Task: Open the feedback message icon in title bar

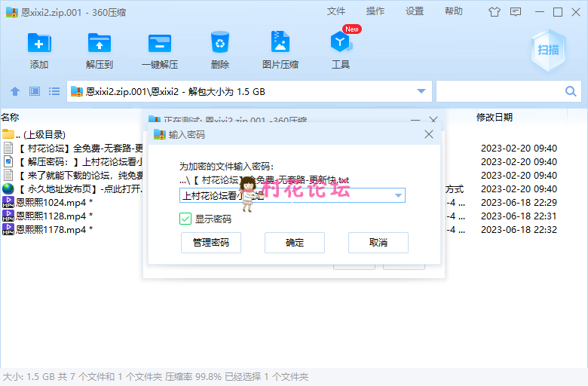Action: (516, 12)
